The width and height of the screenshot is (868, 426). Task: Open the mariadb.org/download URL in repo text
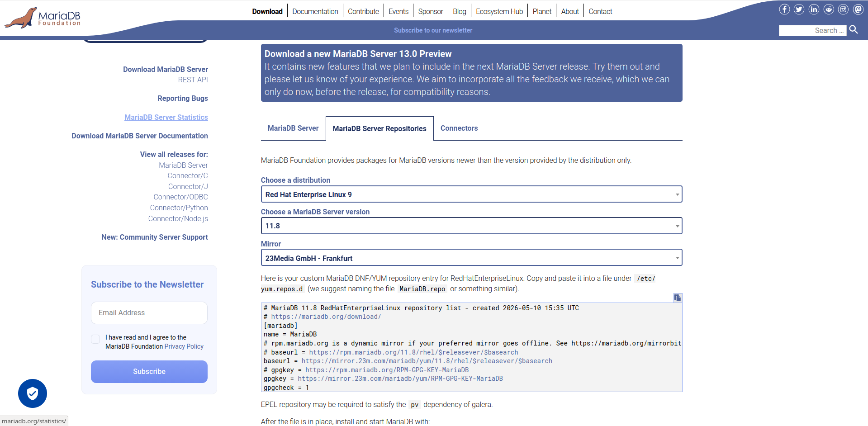coord(326,317)
